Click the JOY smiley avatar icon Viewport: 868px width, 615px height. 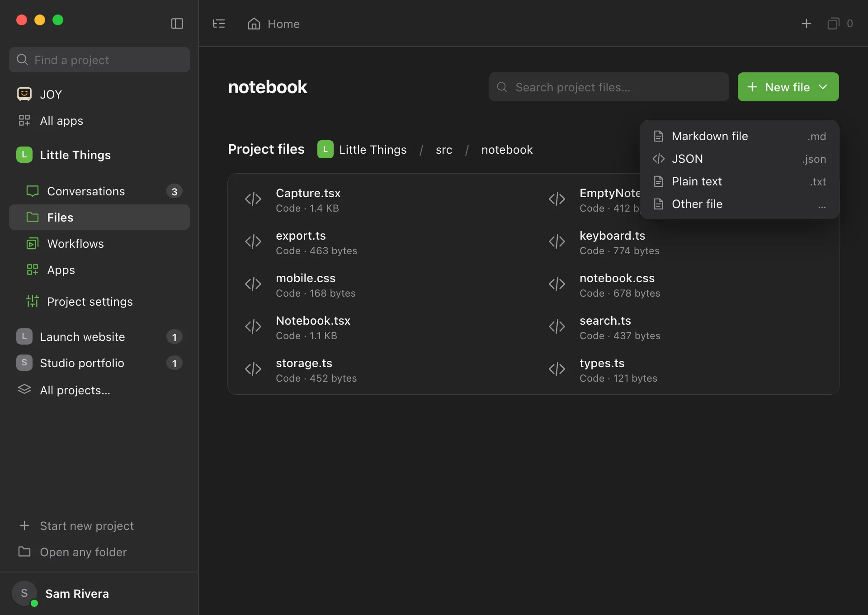(24, 94)
